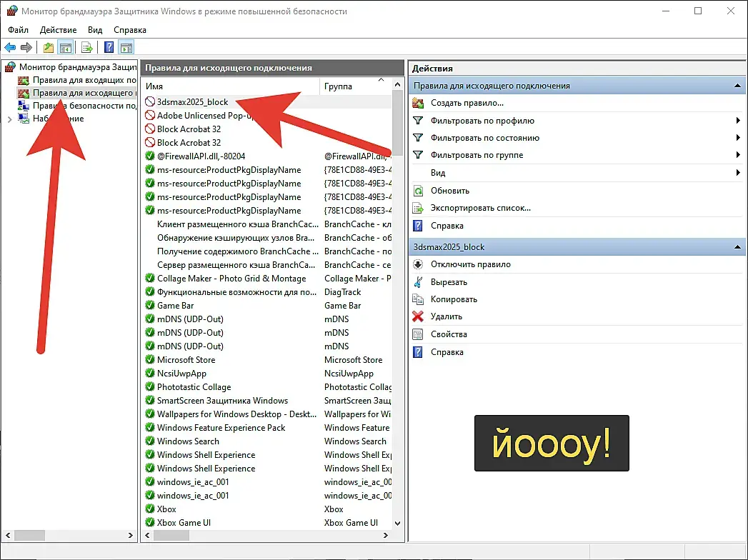Select the Windows Search rule

[x=188, y=441]
